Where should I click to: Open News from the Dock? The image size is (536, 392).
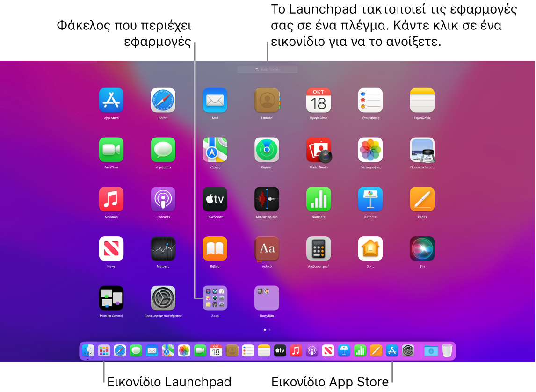click(x=328, y=351)
